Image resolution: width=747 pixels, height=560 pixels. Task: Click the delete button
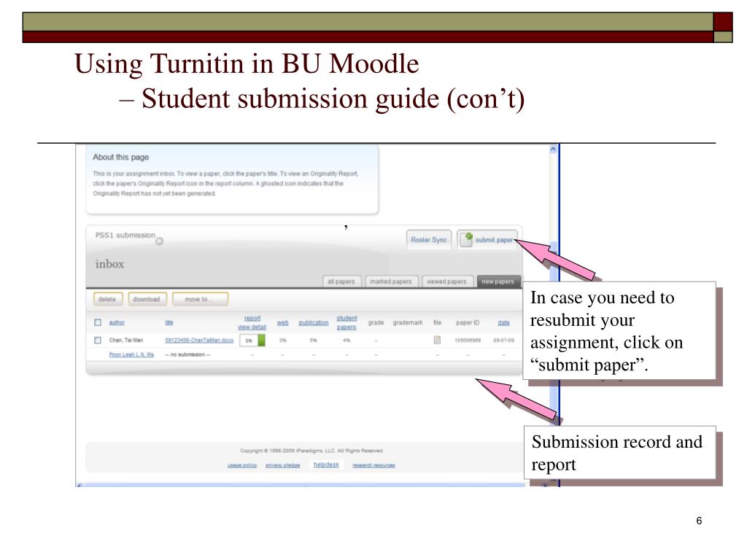point(108,299)
